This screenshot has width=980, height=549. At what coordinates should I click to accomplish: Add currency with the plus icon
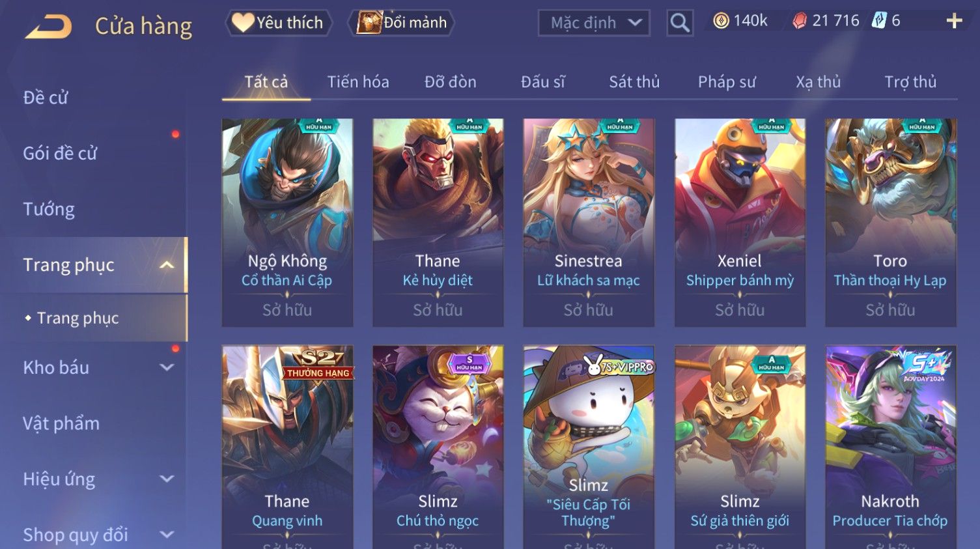click(x=954, y=21)
